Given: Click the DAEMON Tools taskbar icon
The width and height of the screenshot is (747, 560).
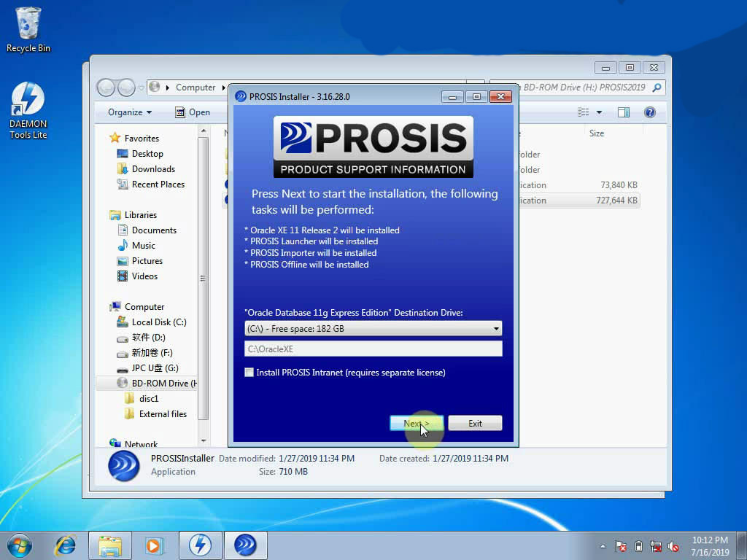Looking at the screenshot, I should [x=200, y=545].
